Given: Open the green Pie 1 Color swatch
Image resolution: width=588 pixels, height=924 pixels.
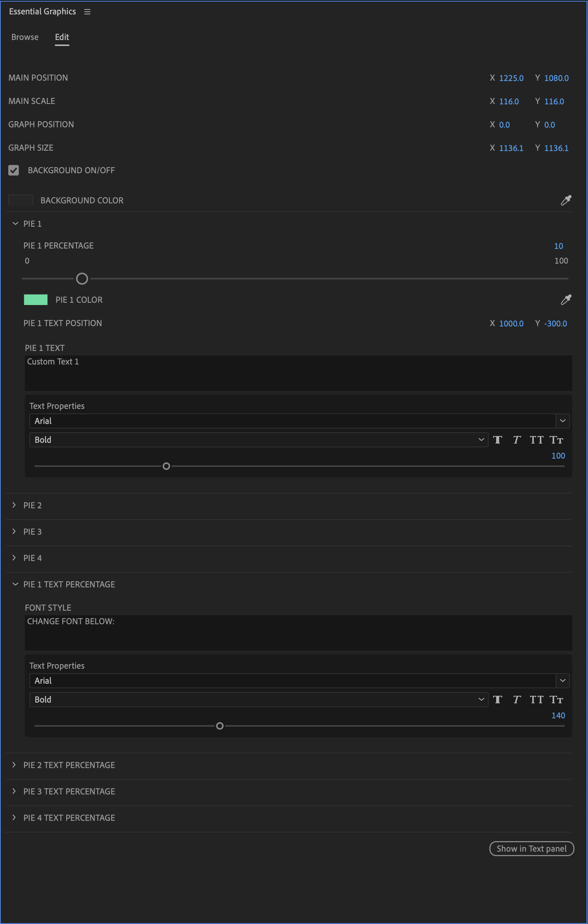Looking at the screenshot, I should coord(36,300).
